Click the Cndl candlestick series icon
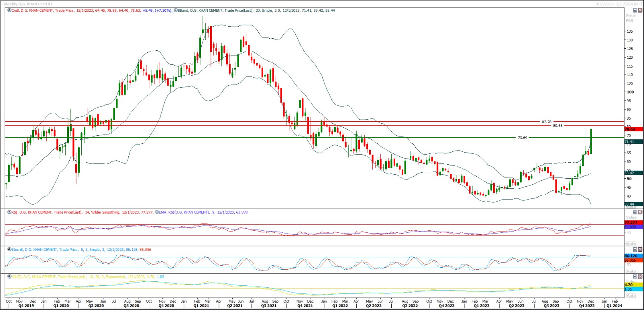This screenshot has height=310, width=644. pos(9,10)
